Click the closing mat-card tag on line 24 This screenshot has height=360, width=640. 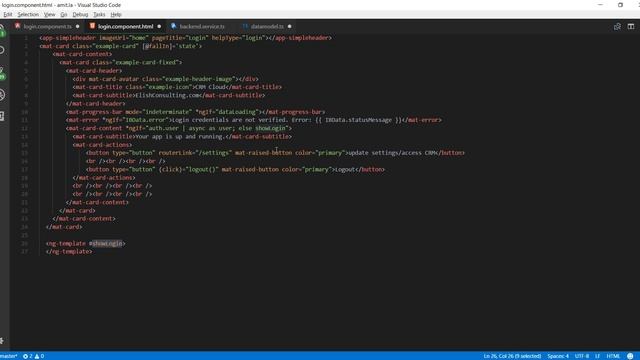coord(64,227)
